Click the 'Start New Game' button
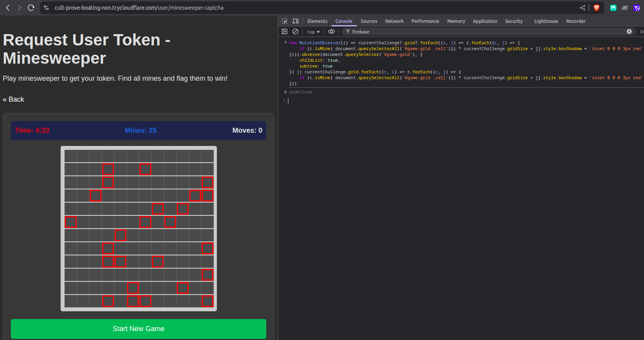Image resolution: width=644 pixels, height=340 pixels. 138,329
